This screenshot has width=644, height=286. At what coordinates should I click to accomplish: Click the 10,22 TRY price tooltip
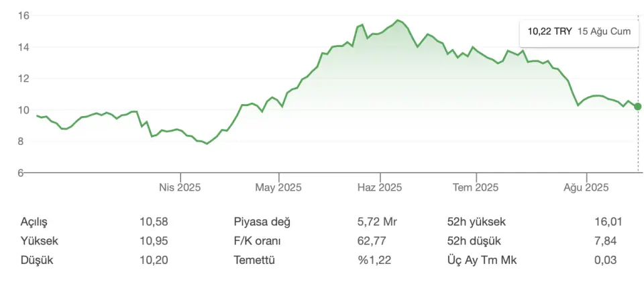579,32
